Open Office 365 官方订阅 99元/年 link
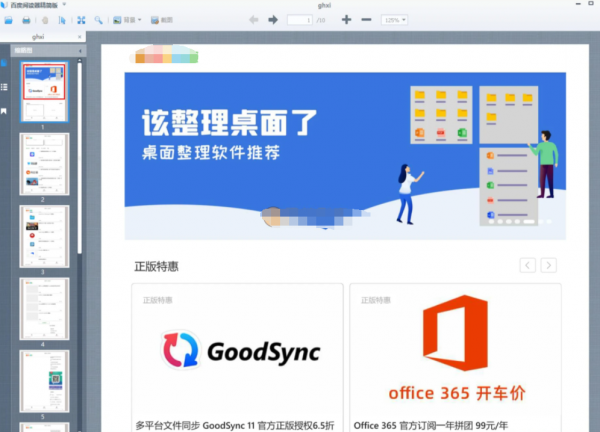600x432 pixels. pyautogui.click(x=431, y=425)
